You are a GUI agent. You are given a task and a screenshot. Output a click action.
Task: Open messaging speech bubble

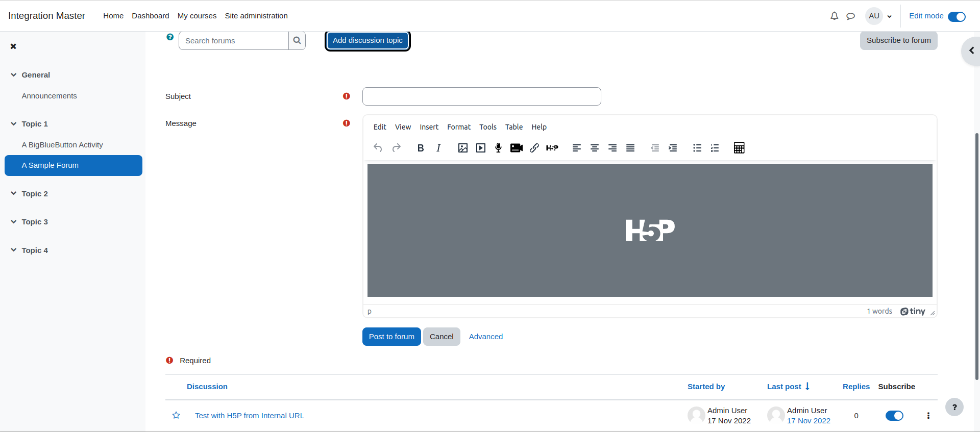point(850,16)
